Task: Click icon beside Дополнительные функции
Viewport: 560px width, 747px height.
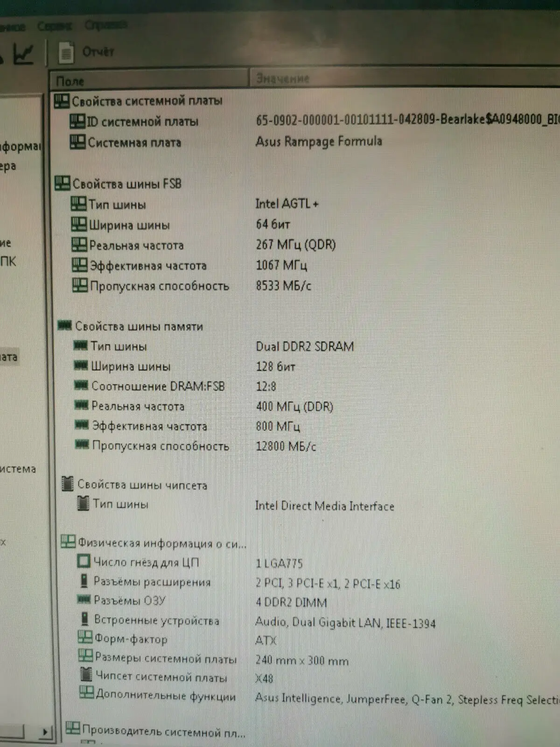Action: (x=86, y=693)
